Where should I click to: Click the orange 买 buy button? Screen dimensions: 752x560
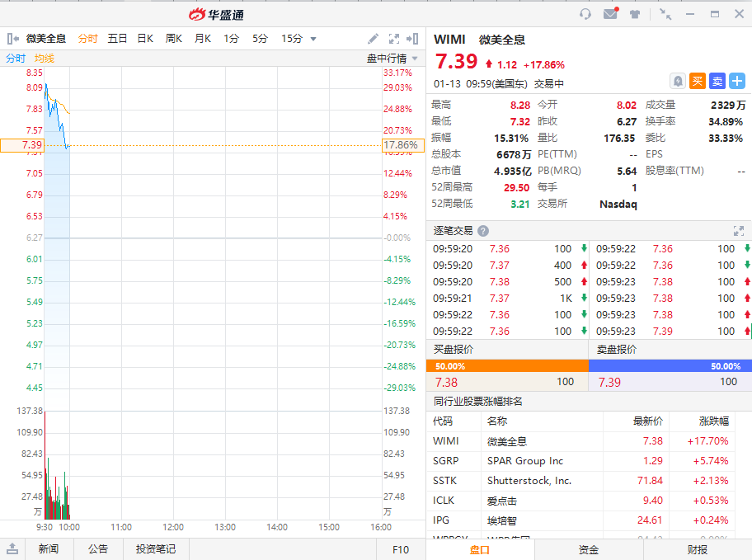click(698, 81)
